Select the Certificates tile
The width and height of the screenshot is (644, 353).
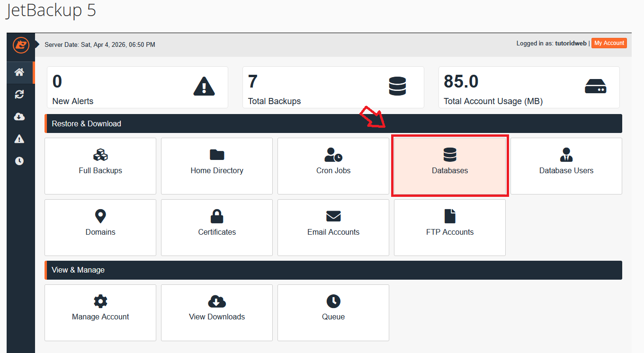click(216, 228)
